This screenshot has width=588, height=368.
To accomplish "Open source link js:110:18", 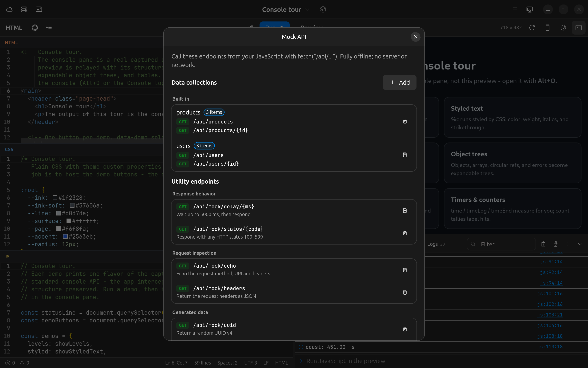I will coord(550,347).
